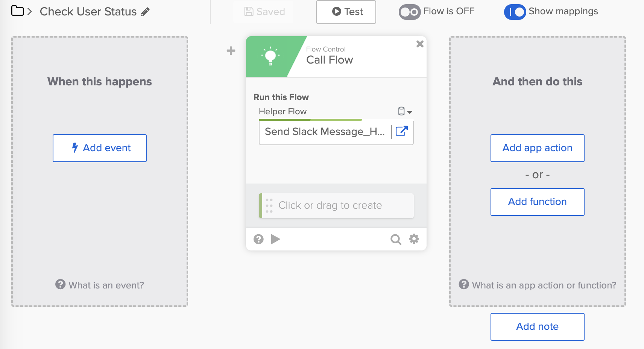Select the Send Slack Message flow field
Screen dimensions: 644x349
324,132
